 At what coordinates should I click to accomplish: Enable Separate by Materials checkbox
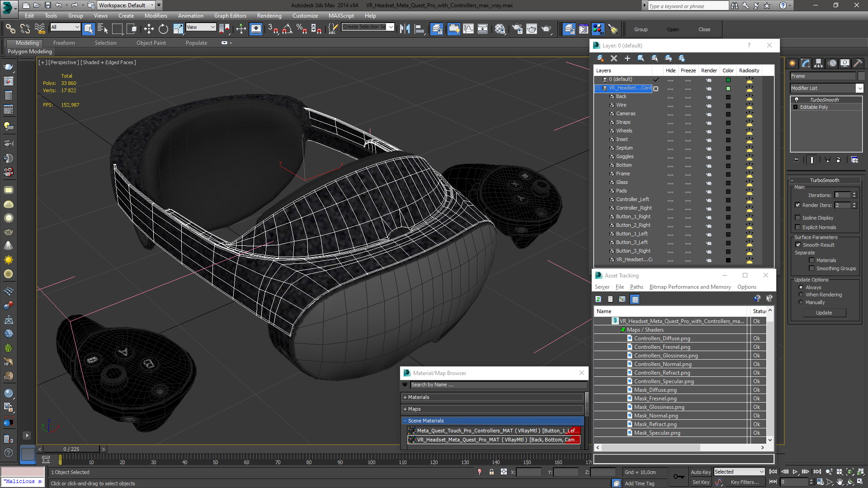811,260
